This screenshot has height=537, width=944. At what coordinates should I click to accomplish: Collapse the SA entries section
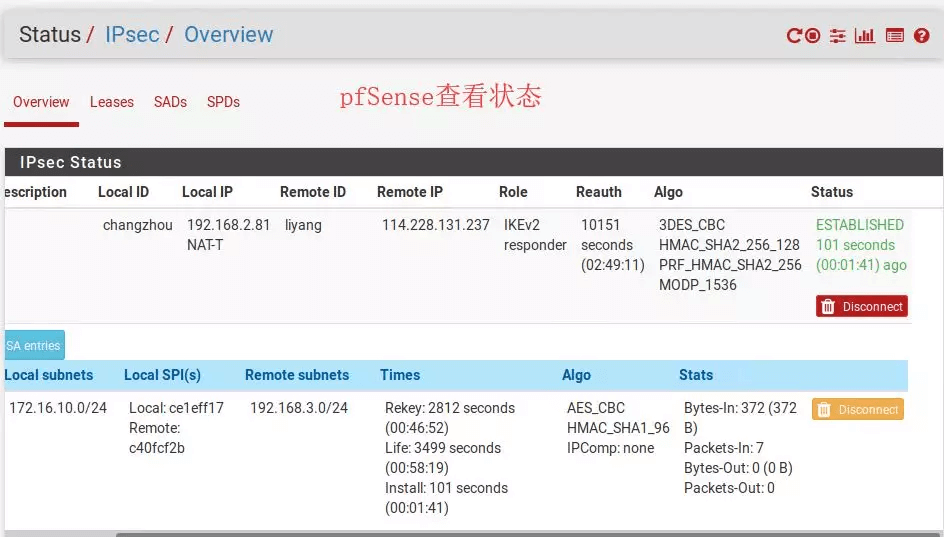click(x=34, y=346)
